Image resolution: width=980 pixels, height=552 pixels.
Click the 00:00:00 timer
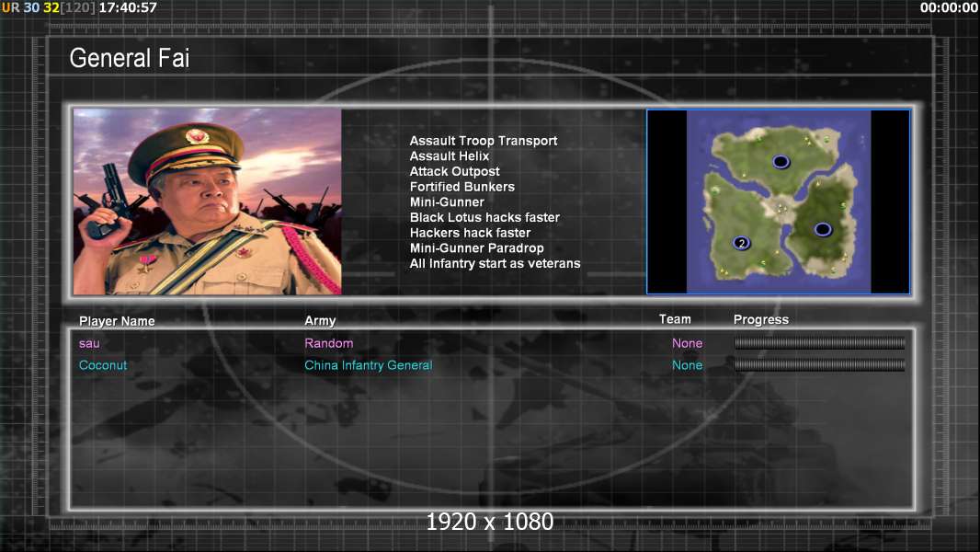(x=949, y=7)
